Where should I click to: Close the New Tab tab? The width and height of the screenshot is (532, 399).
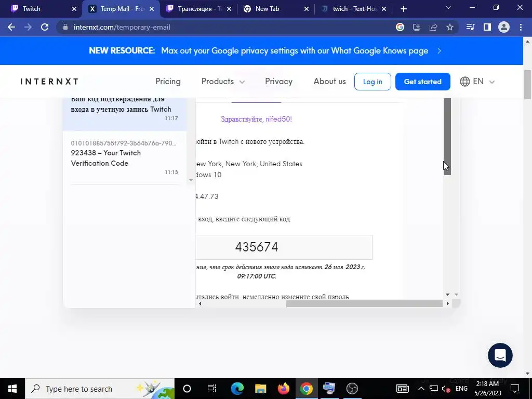coord(307,9)
